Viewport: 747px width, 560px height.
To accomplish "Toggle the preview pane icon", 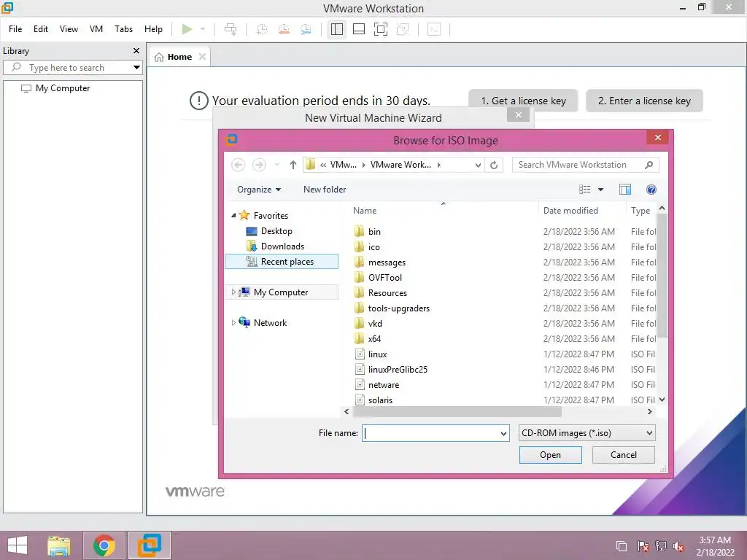I will click(625, 190).
